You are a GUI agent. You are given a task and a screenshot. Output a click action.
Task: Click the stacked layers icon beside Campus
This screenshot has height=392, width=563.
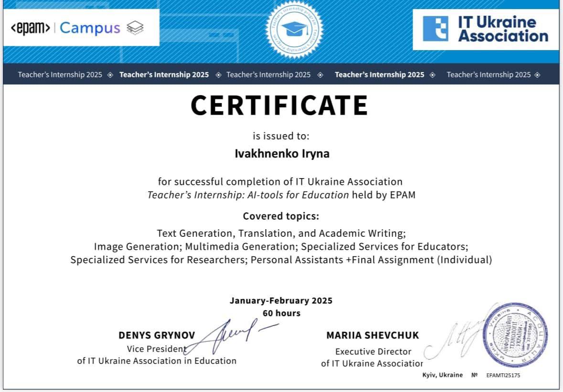click(135, 28)
